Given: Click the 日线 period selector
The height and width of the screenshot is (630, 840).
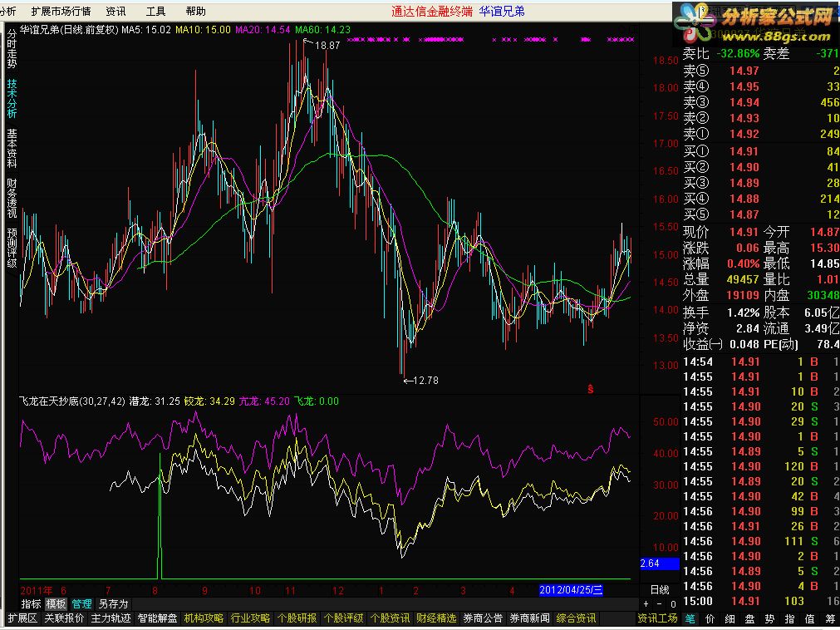Looking at the screenshot, I should (x=660, y=590).
